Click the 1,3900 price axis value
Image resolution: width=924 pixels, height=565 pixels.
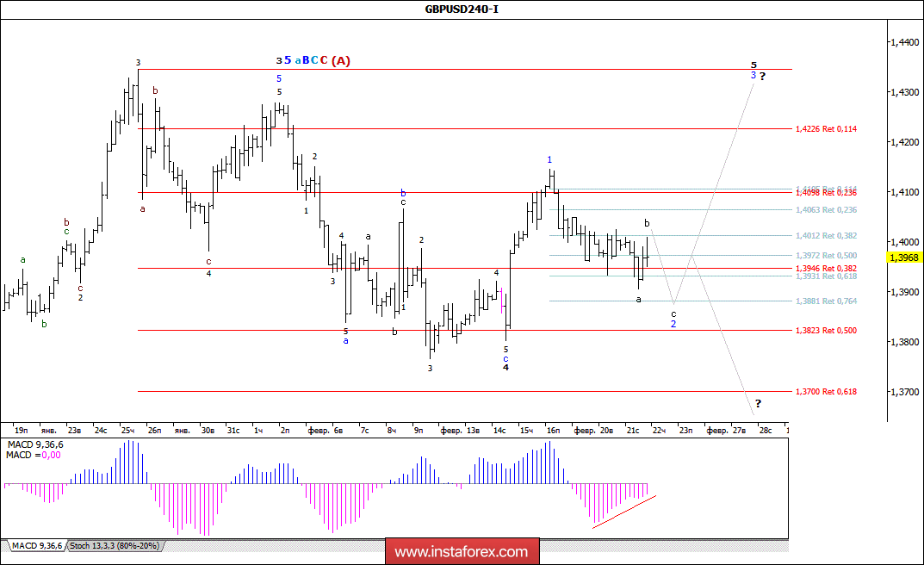click(x=904, y=292)
